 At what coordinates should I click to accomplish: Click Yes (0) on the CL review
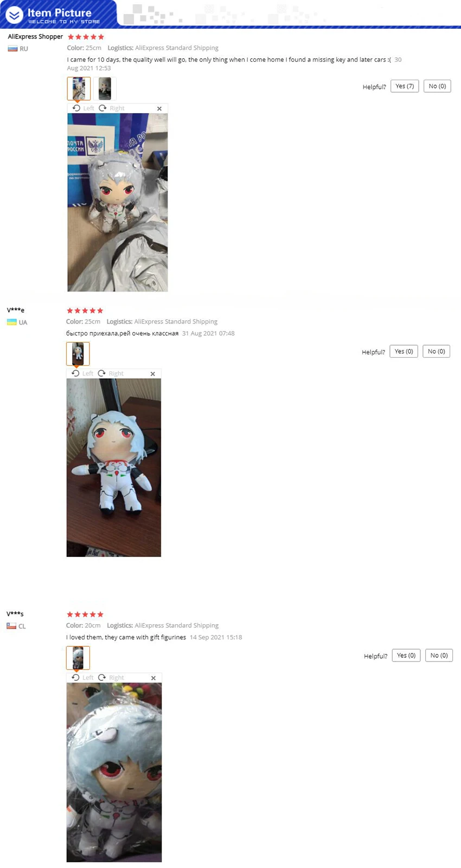[406, 656]
